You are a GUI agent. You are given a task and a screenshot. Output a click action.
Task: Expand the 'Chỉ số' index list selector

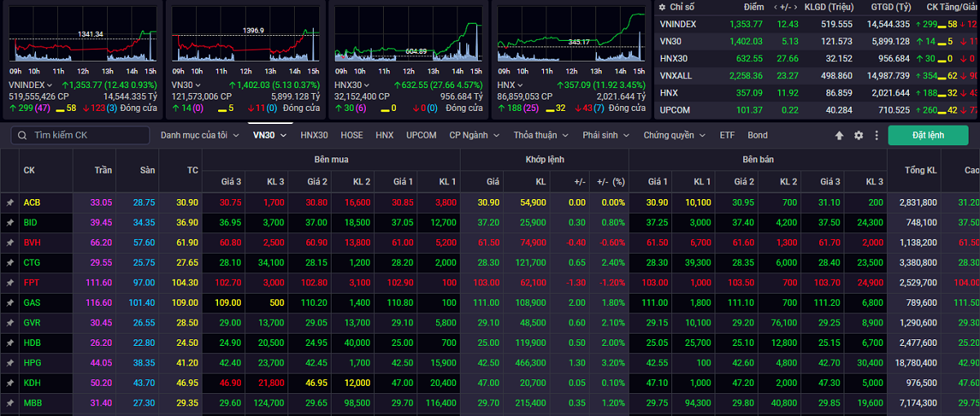tap(678, 7)
